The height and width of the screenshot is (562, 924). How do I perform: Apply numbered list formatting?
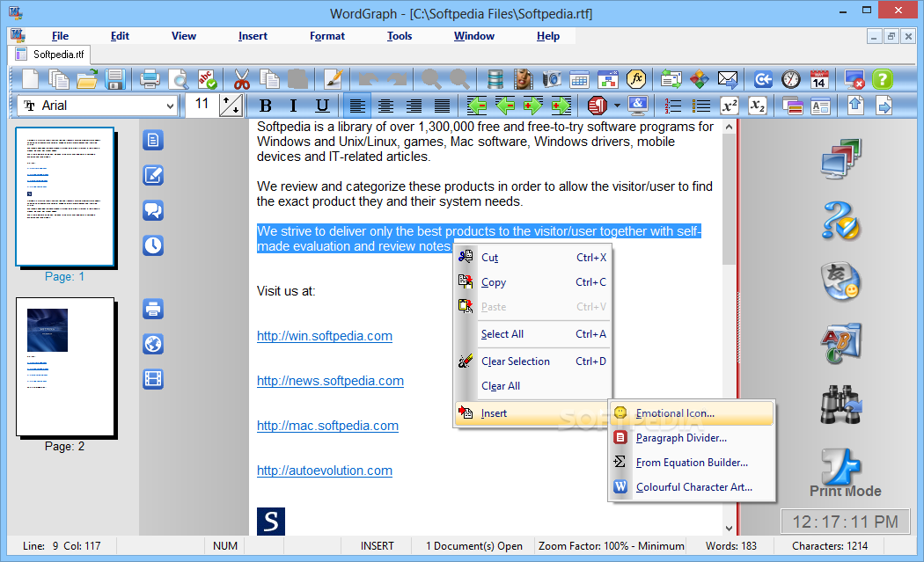click(x=672, y=106)
